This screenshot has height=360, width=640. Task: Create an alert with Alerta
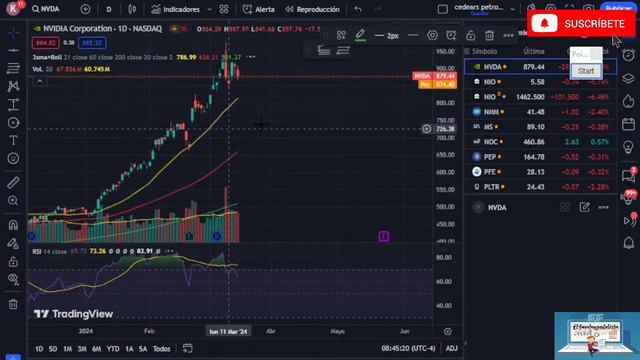259,9
